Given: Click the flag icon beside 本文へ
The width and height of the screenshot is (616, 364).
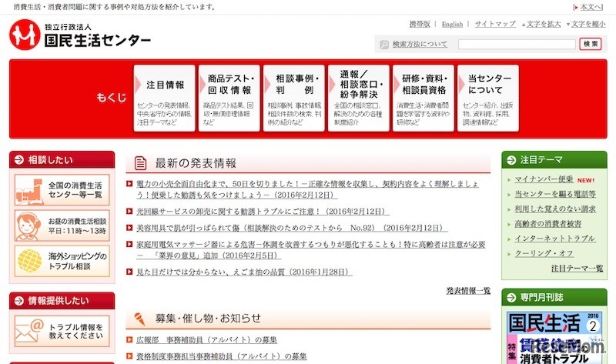Looking at the screenshot, I should click(x=576, y=7).
